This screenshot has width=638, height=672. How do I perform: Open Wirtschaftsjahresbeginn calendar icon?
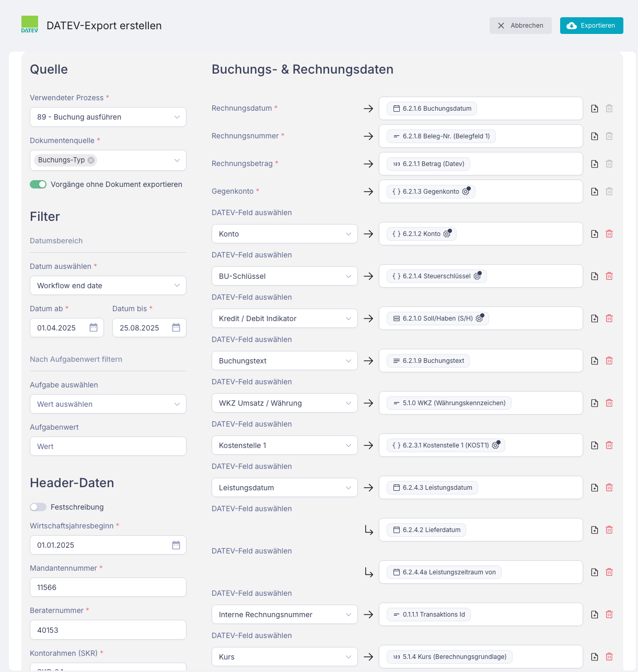coord(176,545)
